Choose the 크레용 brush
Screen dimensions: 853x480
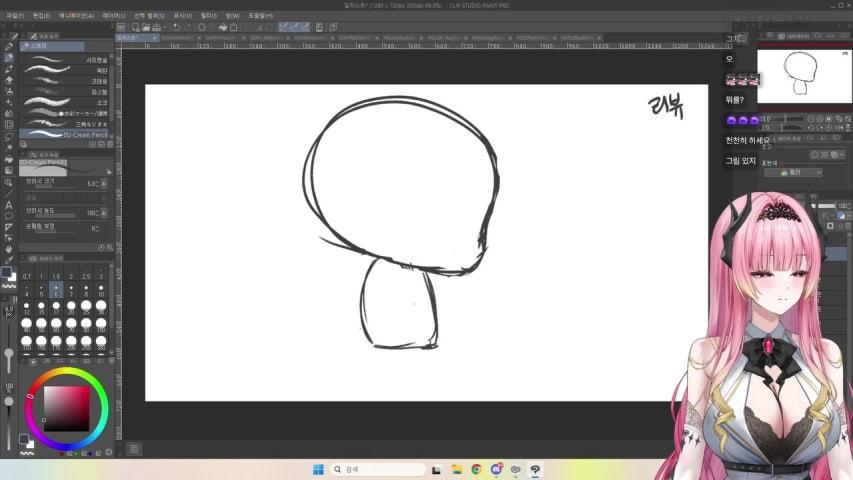[65, 81]
